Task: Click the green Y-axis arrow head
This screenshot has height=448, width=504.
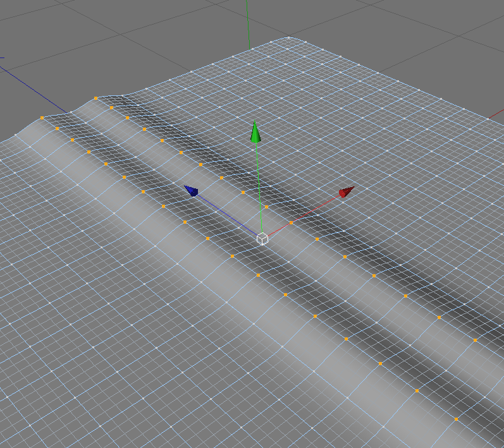Action: 255,131
